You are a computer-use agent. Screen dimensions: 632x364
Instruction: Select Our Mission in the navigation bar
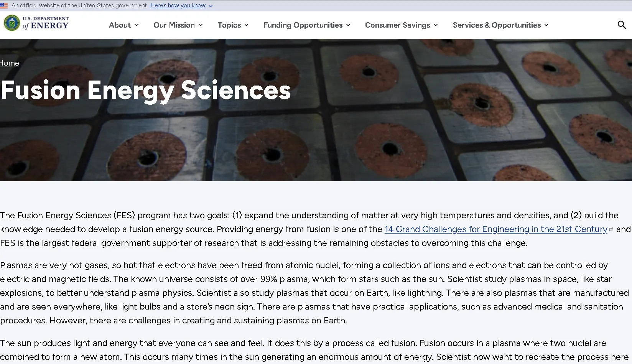point(174,25)
